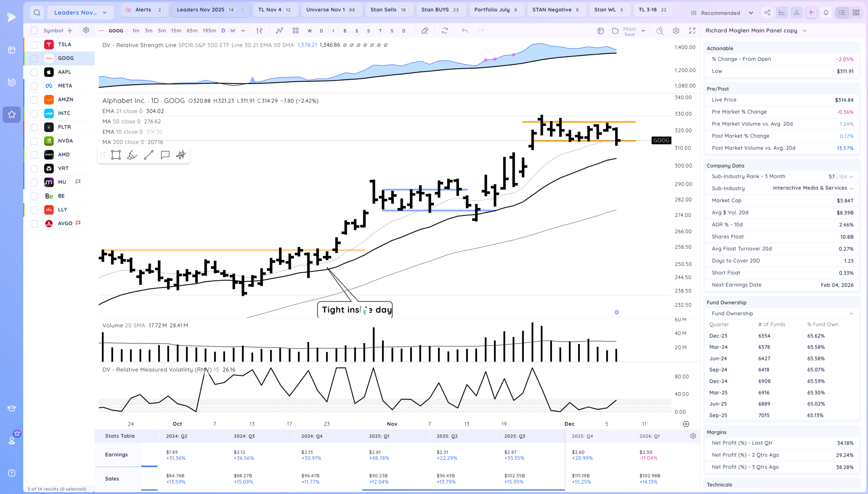Select the Earnings row in Stats Table
This screenshot has width=868, height=494.
coord(116,455)
